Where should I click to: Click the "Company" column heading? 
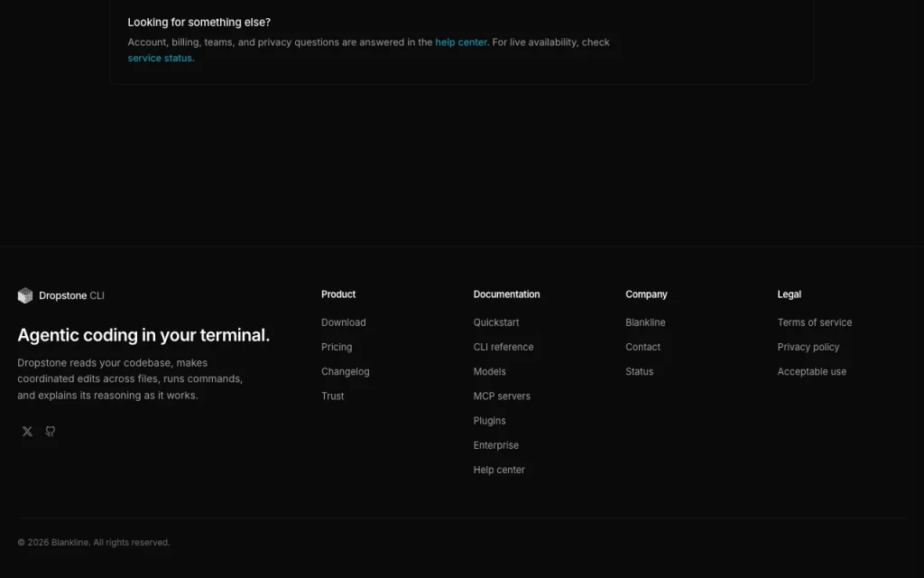646,294
